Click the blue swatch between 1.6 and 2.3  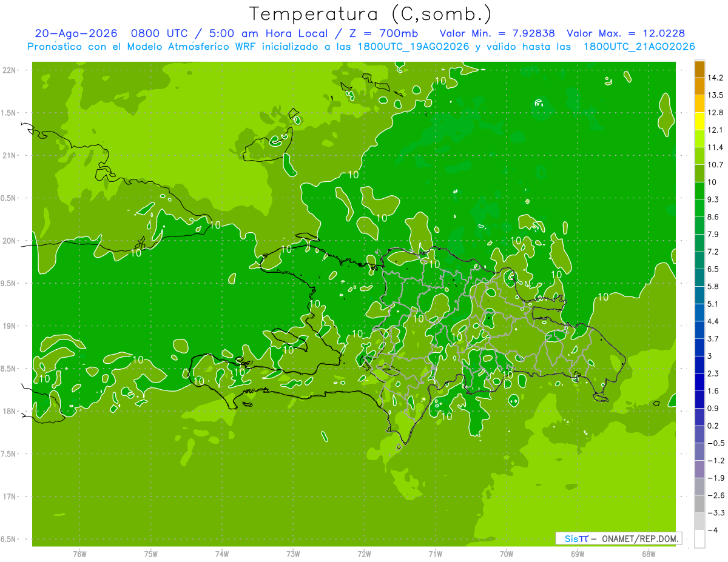(699, 382)
